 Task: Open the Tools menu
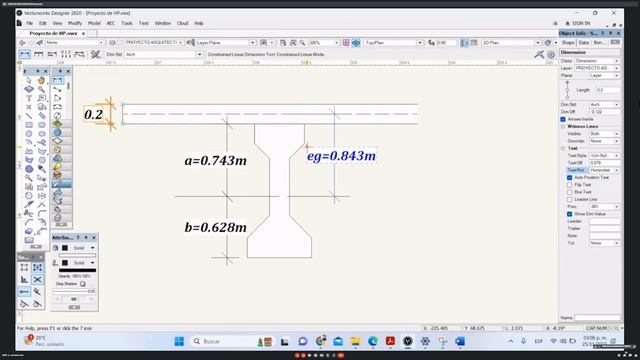click(x=127, y=23)
